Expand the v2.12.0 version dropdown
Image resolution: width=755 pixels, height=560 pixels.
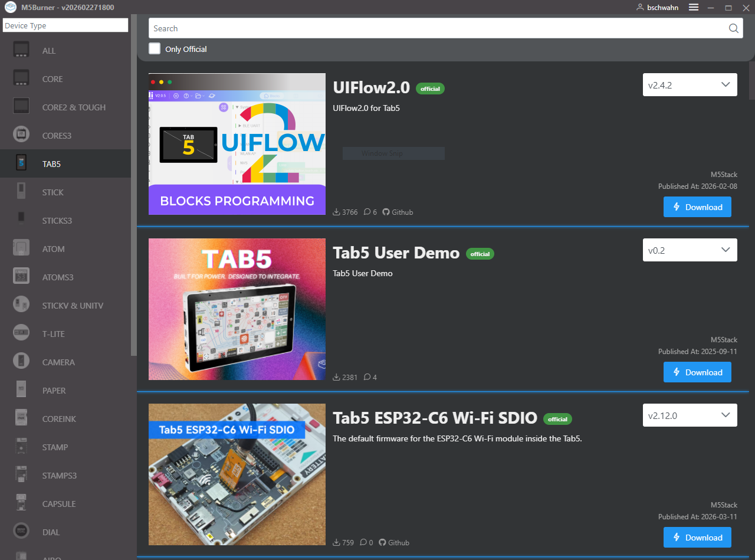tap(690, 415)
